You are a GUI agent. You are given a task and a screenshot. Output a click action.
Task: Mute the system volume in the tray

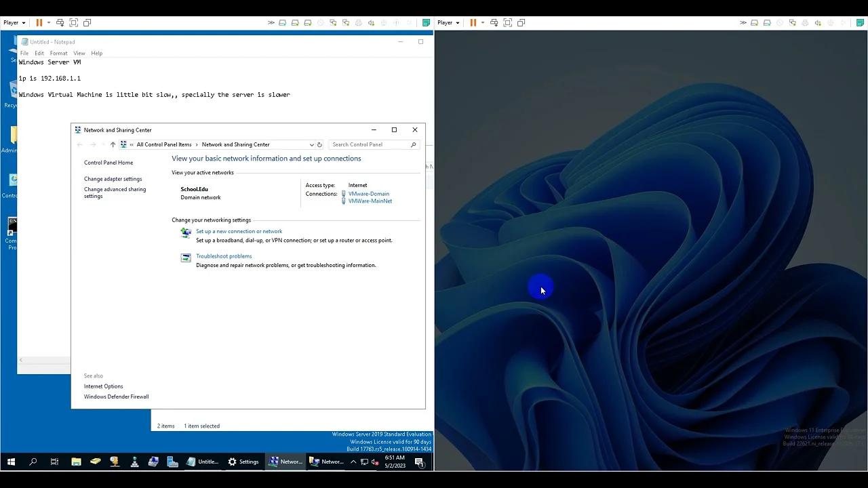pyautogui.click(x=375, y=463)
